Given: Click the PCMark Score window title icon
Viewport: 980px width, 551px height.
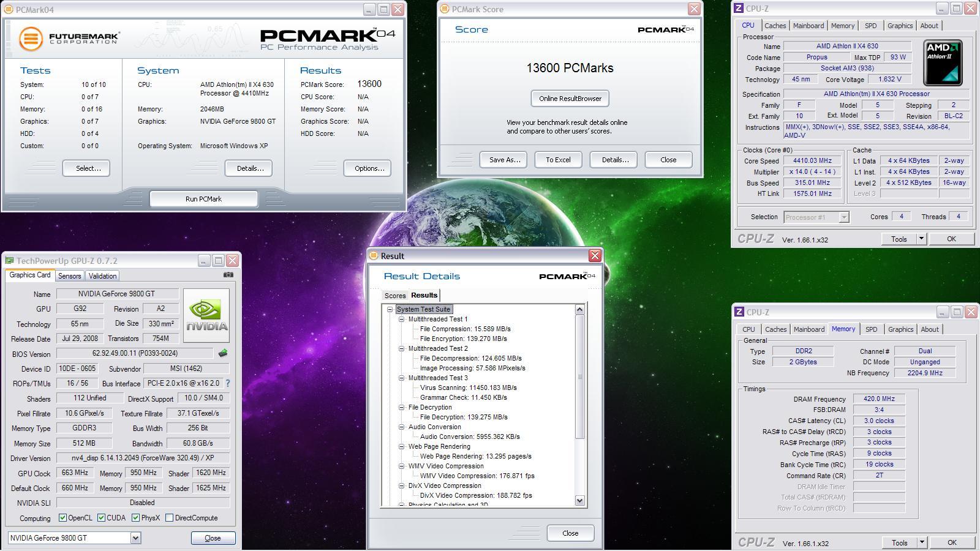Looking at the screenshot, I should [445, 9].
